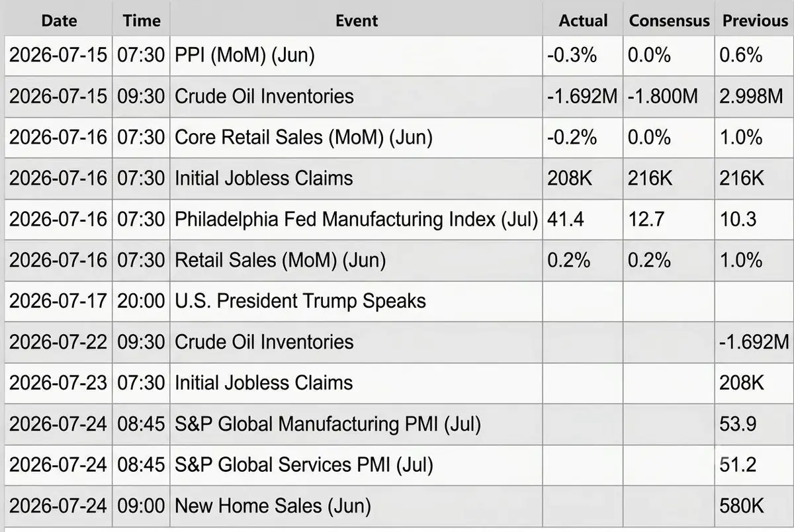Click the Time column header
Screen dimensions: 794x532
pos(141,21)
